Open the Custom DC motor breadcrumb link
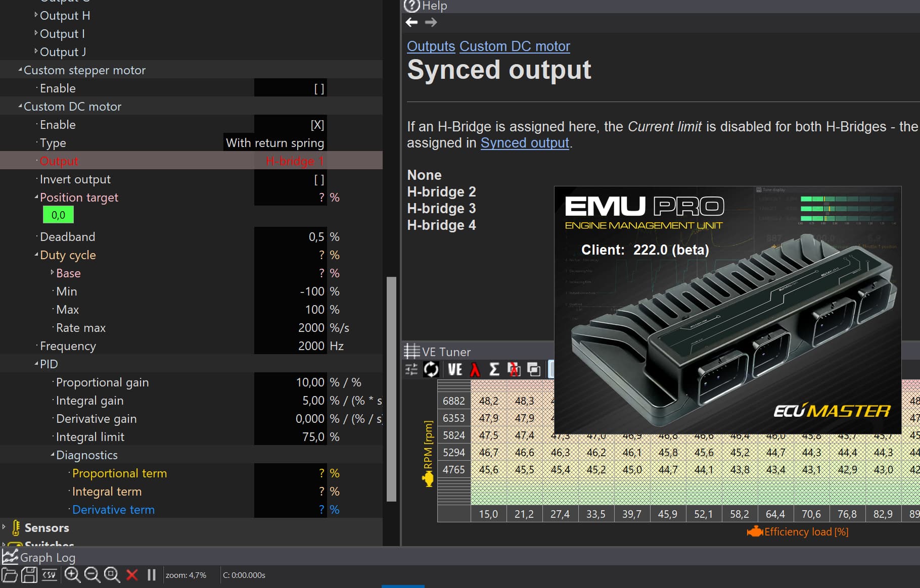Screen dimensions: 920x588 [515, 46]
